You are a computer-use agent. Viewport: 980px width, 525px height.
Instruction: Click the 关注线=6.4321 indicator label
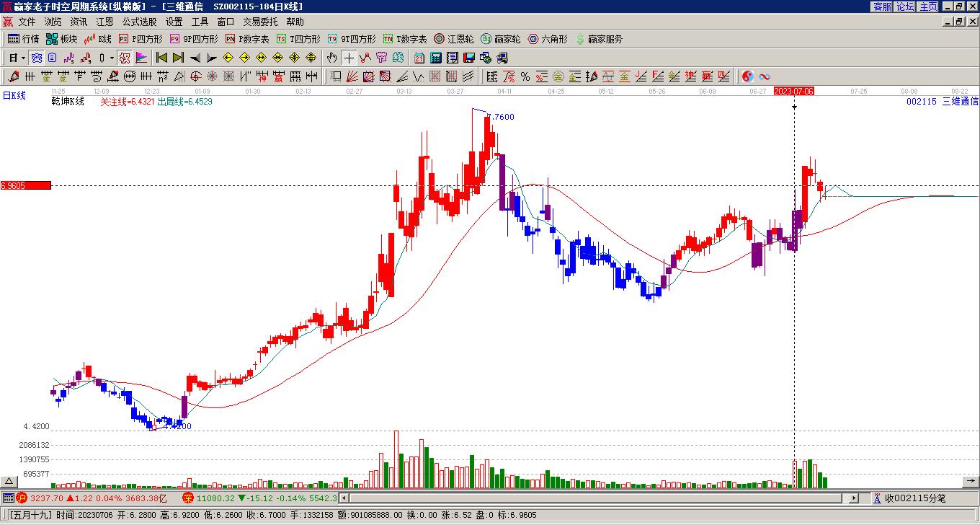coord(128,102)
